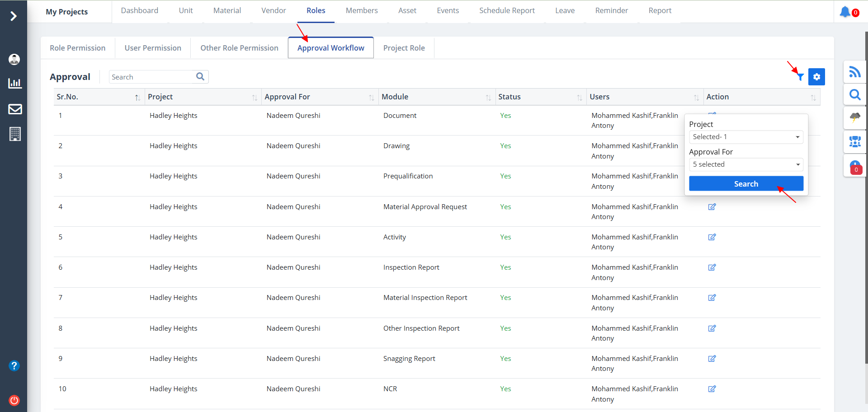868x412 pixels.
Task: Edit the Activity module approval row
Action: click(x=712, y=237)
